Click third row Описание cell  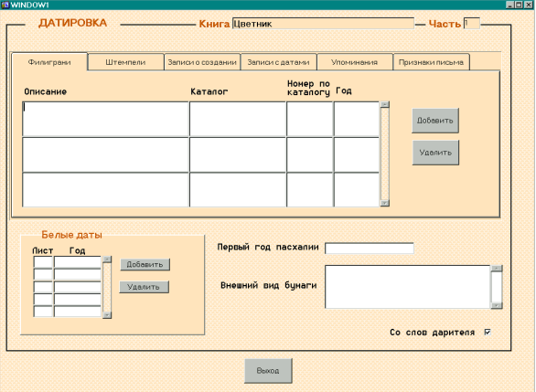click(105, 190)
